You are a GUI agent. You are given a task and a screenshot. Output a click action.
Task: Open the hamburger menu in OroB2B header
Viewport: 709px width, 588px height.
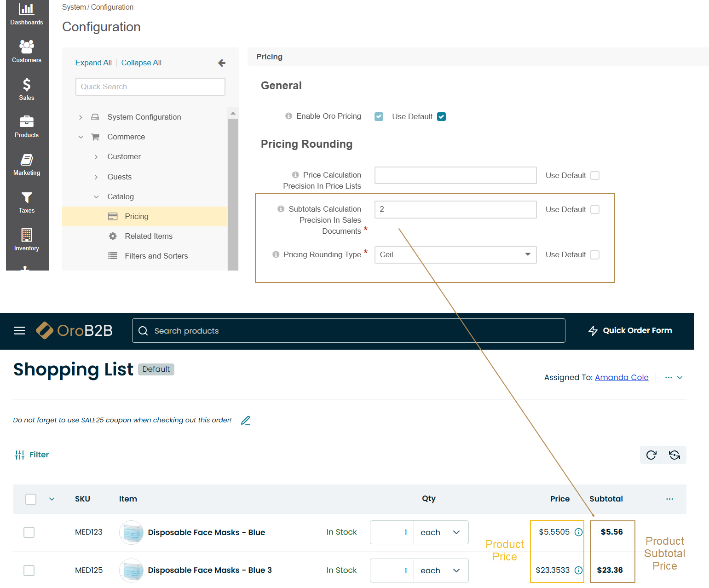tap(19, 331)
